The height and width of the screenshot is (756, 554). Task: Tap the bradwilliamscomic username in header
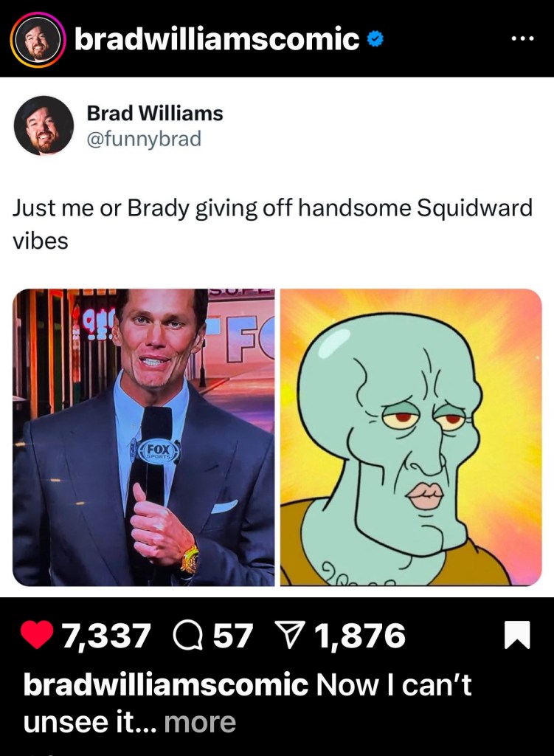point(217,39)
